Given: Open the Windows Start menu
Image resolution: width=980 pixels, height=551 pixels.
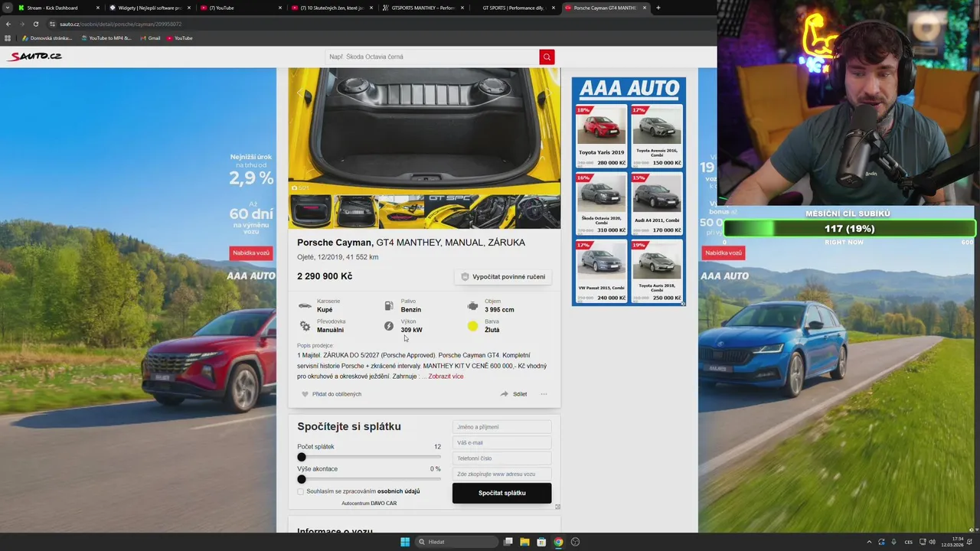Looking at the screenshot, I should [405, 542].
